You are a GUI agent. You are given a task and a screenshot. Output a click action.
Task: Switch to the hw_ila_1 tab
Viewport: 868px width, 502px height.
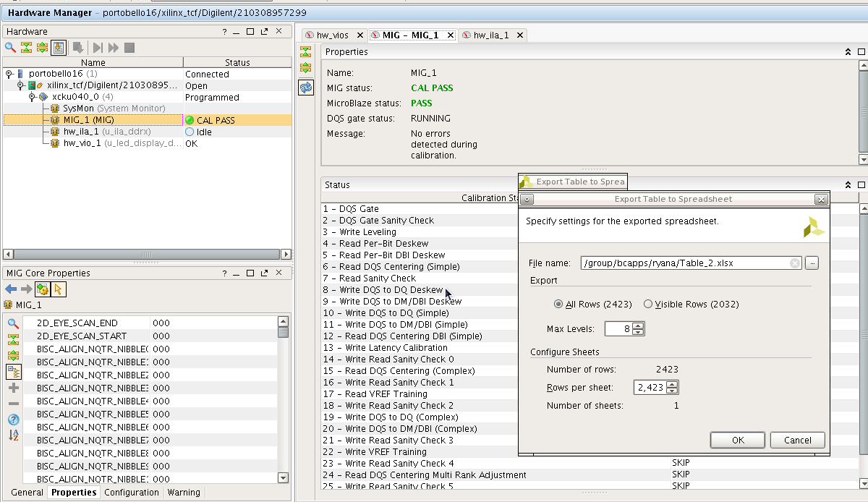490,35
